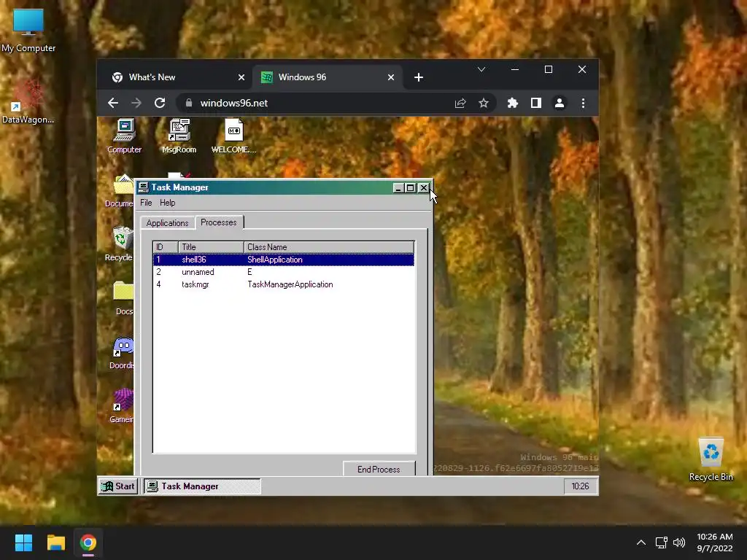Select the taskmgr process row
The width and height of the screenshot is (747, 560).
pyautogui.click(x=284, y=284)
